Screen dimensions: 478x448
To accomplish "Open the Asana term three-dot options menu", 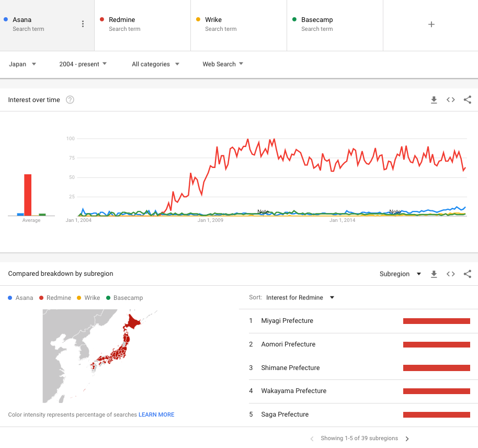I will 83,24.
